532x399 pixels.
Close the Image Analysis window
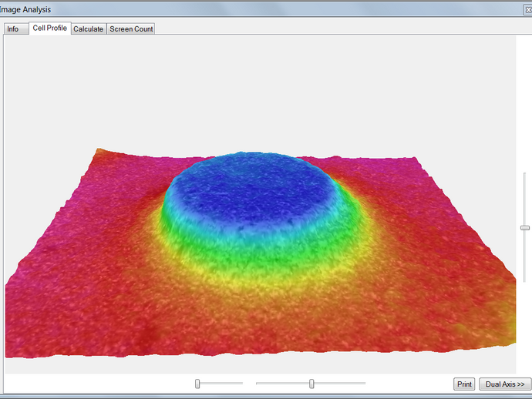pos(527,9)
